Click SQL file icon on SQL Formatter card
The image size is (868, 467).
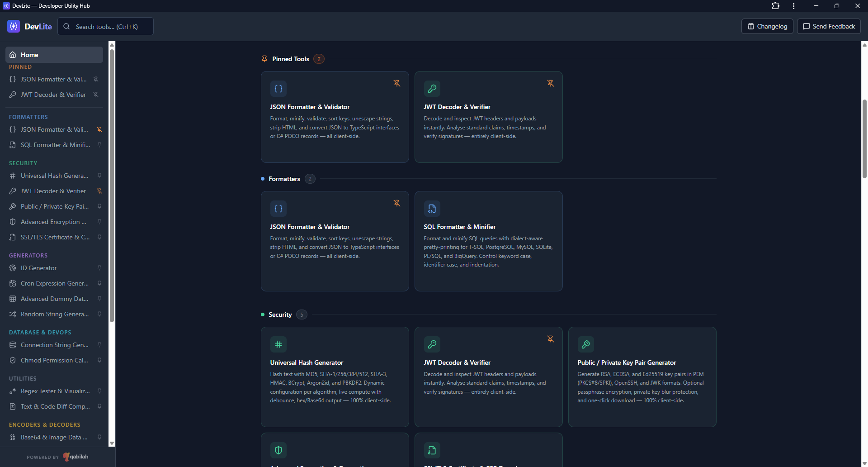[x=432, y=209]
